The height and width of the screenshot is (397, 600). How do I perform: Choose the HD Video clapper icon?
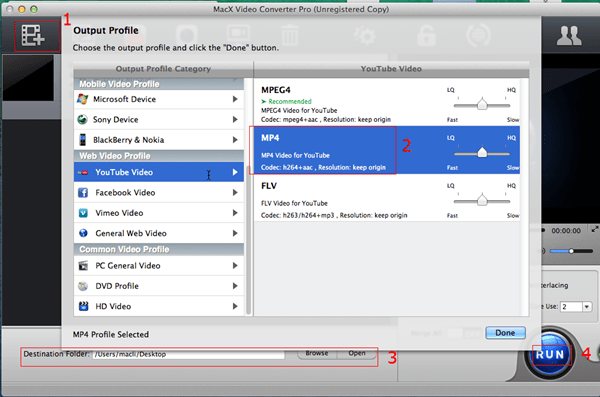pyautogui.click(x=83, y=306)
